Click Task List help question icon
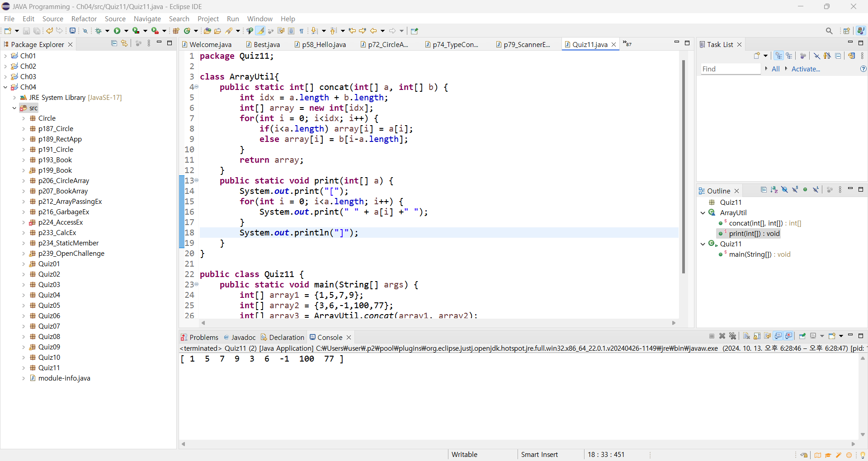Image resolution: width=868 pixels, height=461 pixels. [863, 69]
